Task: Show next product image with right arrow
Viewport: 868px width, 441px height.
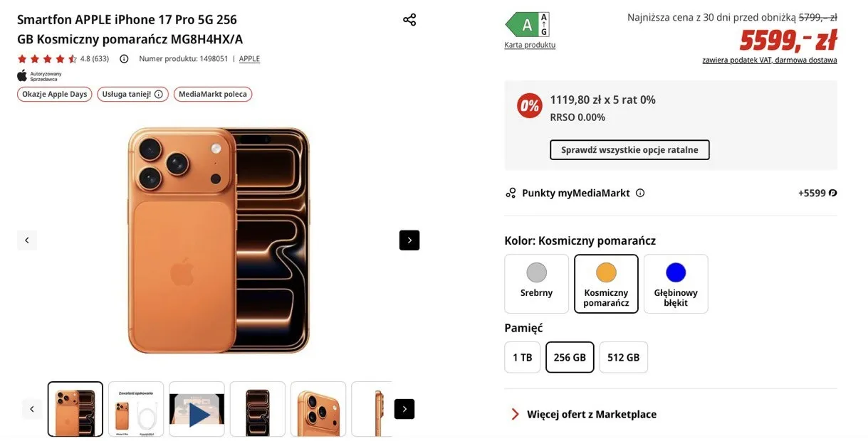Action: (409, 240)
